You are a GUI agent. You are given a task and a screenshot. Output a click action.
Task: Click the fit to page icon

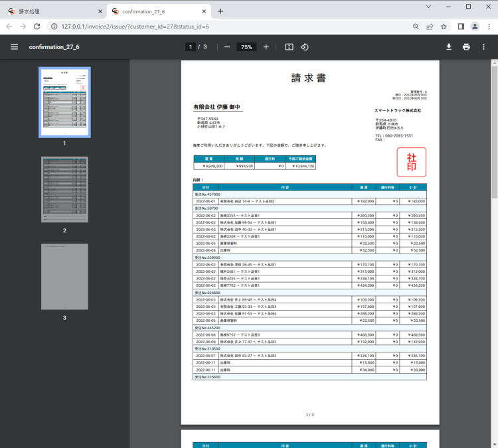(289, 47)
